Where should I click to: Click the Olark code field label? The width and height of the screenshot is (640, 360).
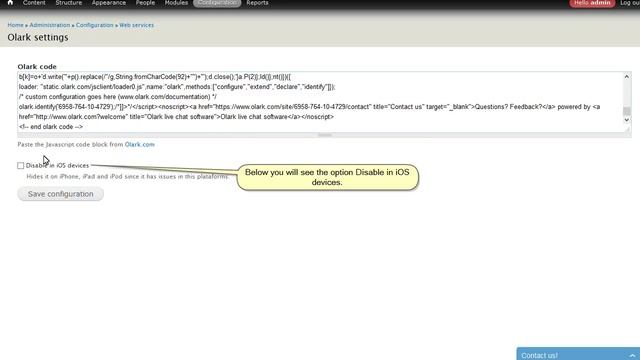tap(37, 67)
